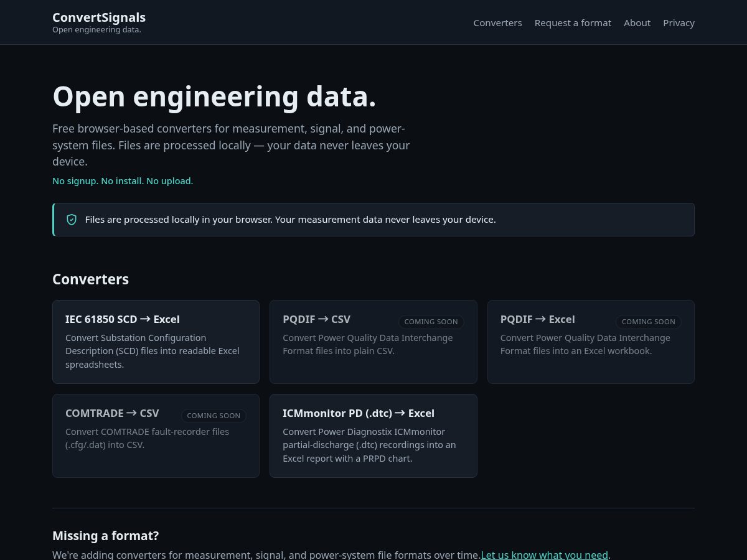Select the COMTRADE → CSV converter card
The image size is (747, 560).
(x=156, y=436)
